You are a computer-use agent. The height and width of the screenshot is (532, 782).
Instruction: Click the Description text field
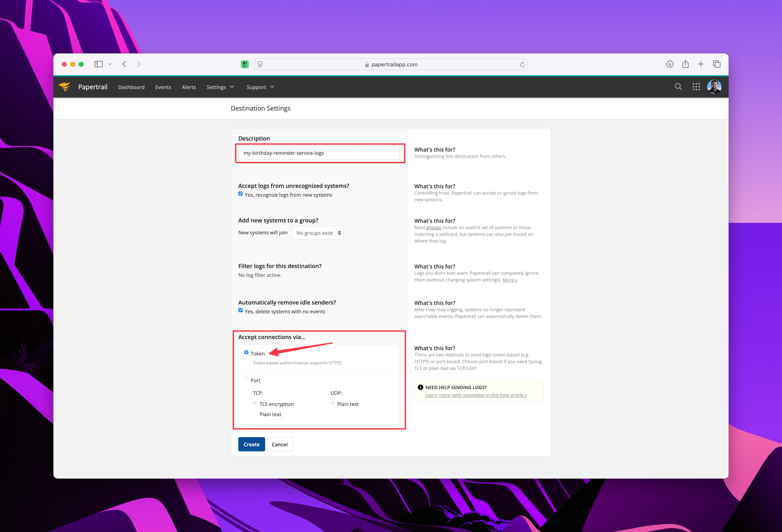point(319,153)
